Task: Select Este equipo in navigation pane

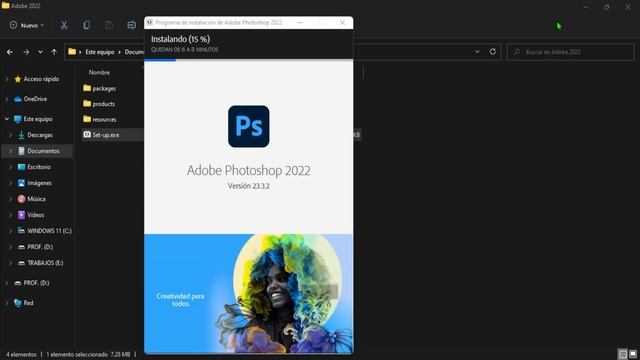Action: coord(38,119)
